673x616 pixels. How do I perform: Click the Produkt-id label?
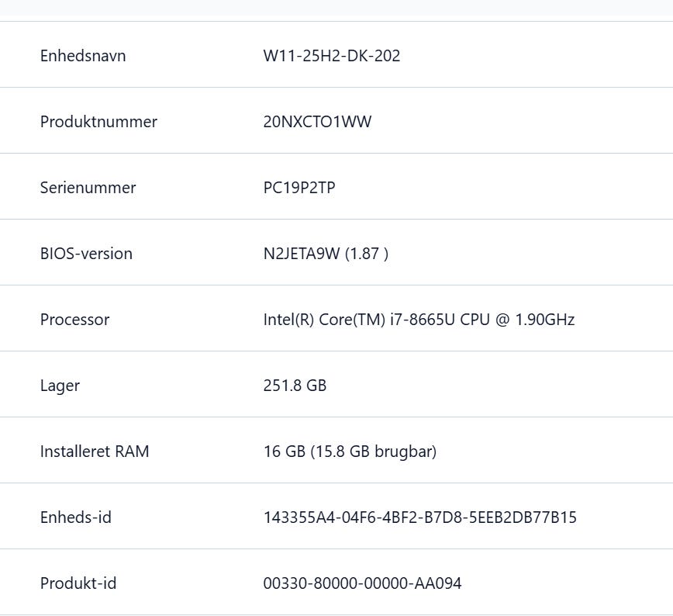[78, 583]
